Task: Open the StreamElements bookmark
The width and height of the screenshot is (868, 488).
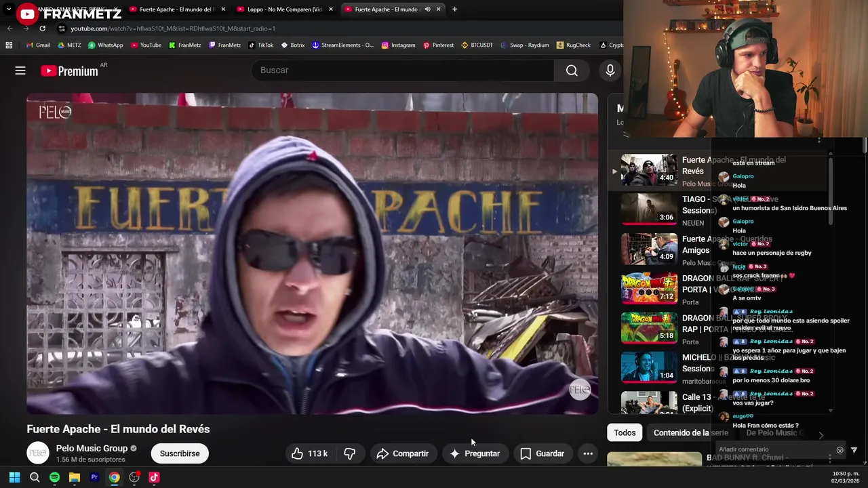Action: click(342, 45)
